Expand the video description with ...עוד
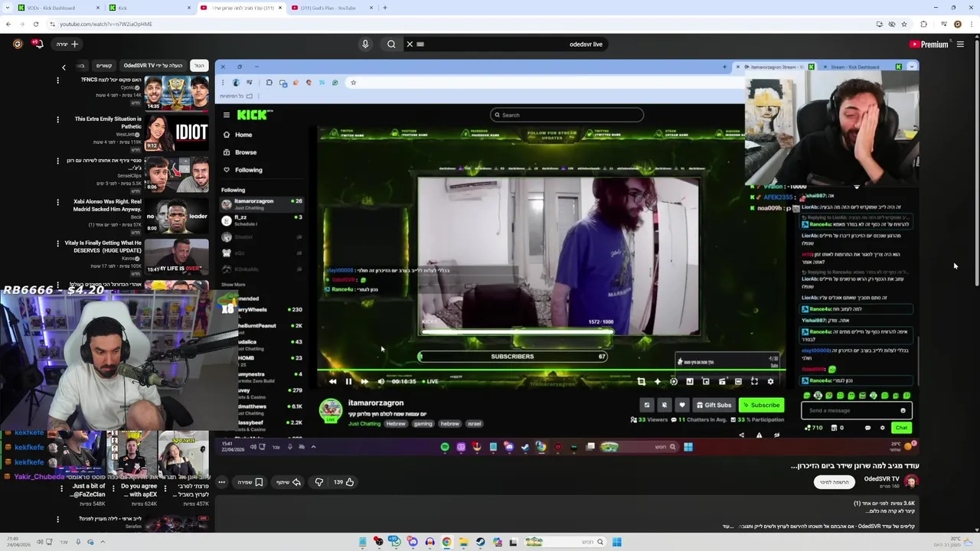The width and height of the screenshot is (980, 551). click(727, 527)
